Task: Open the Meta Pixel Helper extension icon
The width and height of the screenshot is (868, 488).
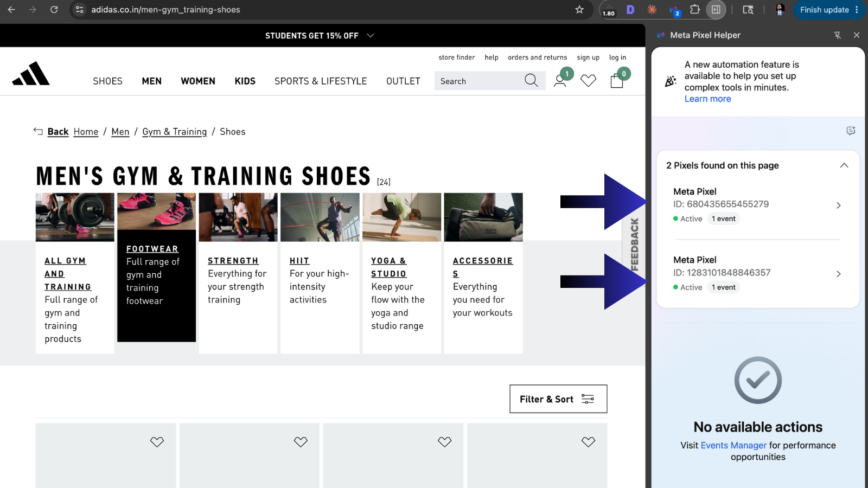Action: point(674,10)
